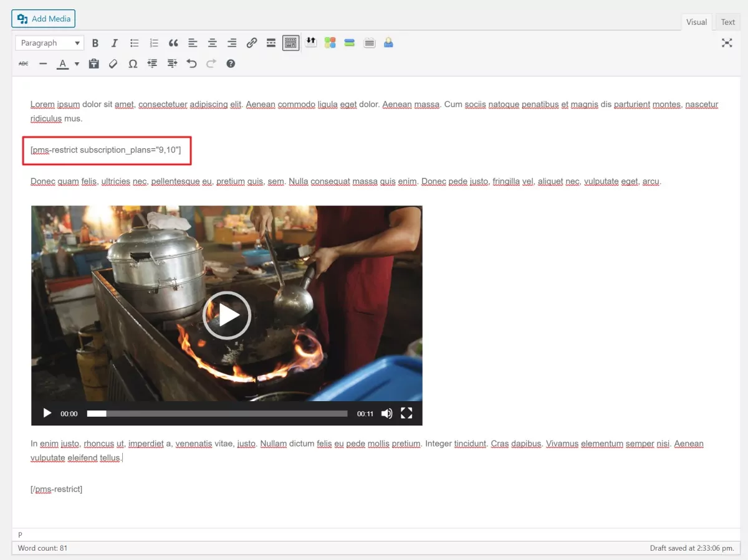Click the 'p' element path indicator
This screenshot has width=748, height=560.
click(x=20, y=534)
